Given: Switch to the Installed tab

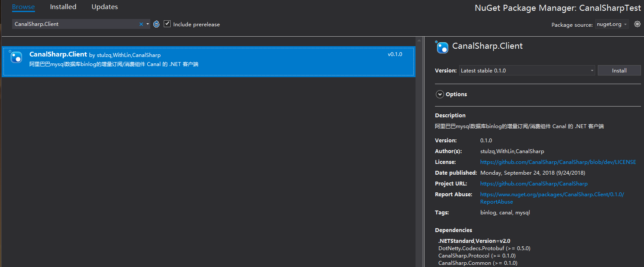Looking at the screenshot, I should coord(63,7).
